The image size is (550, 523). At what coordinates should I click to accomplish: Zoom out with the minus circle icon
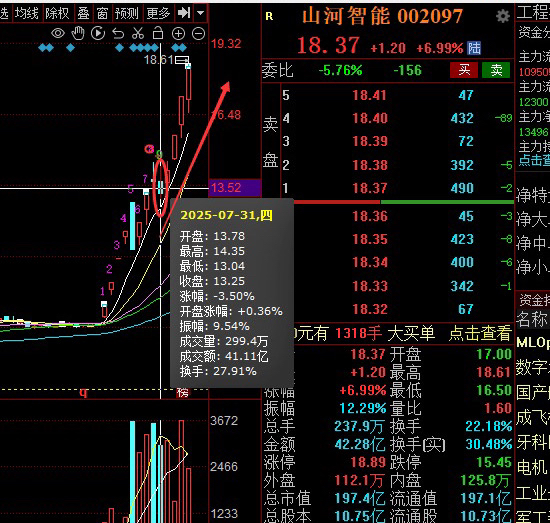pos(199,34)
